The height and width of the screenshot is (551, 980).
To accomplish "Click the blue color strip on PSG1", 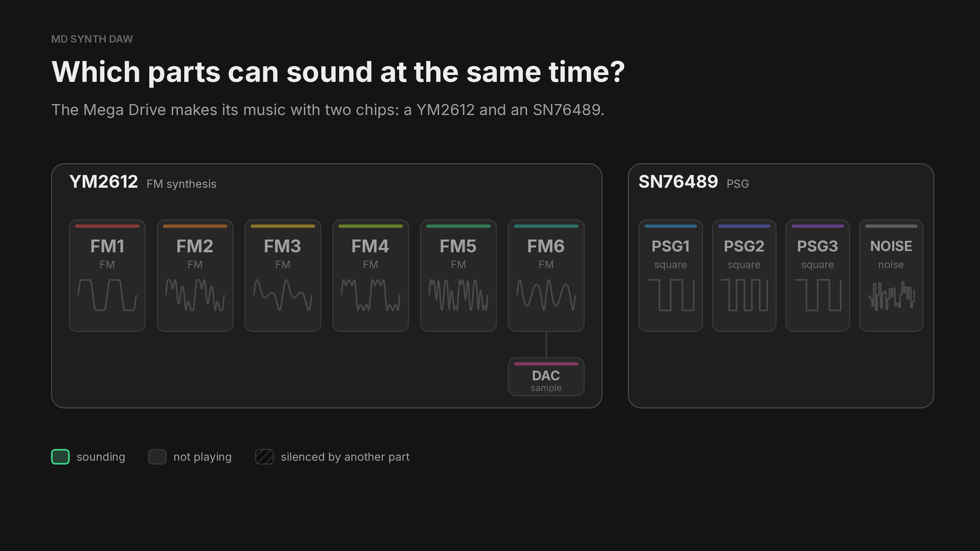I will (x=671, y=226).
